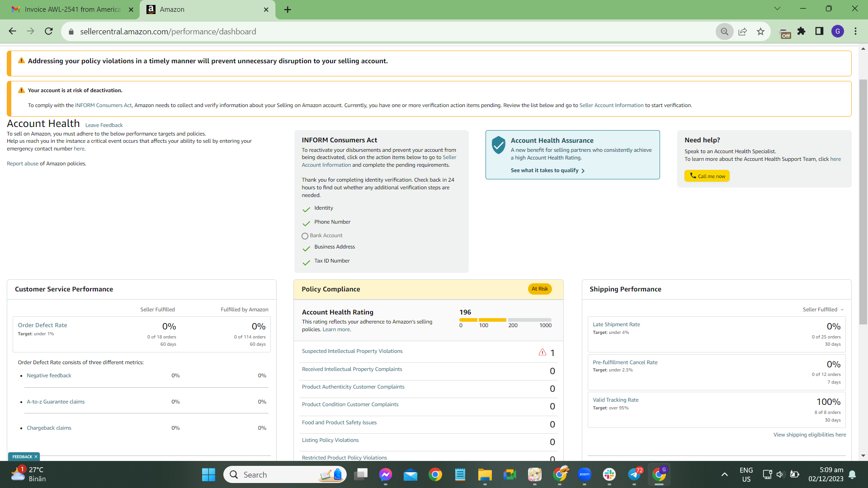Open the Late Shipment Rate link

(616, 324)
